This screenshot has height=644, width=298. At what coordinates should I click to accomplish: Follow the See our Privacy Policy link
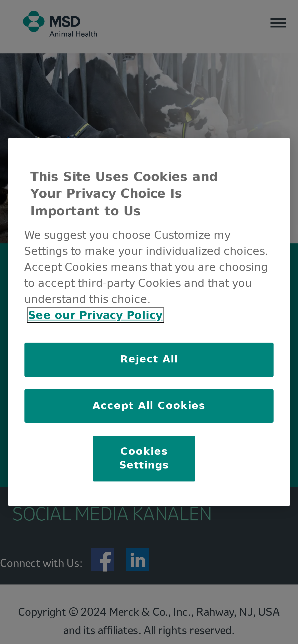(x=96, y=315)
